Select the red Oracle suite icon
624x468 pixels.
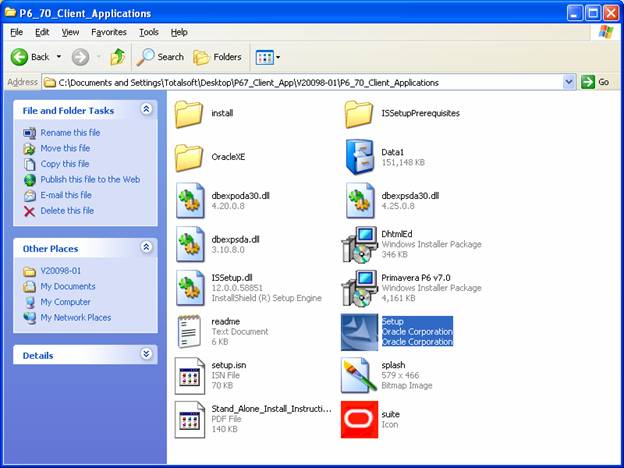(x=359, y=419)
